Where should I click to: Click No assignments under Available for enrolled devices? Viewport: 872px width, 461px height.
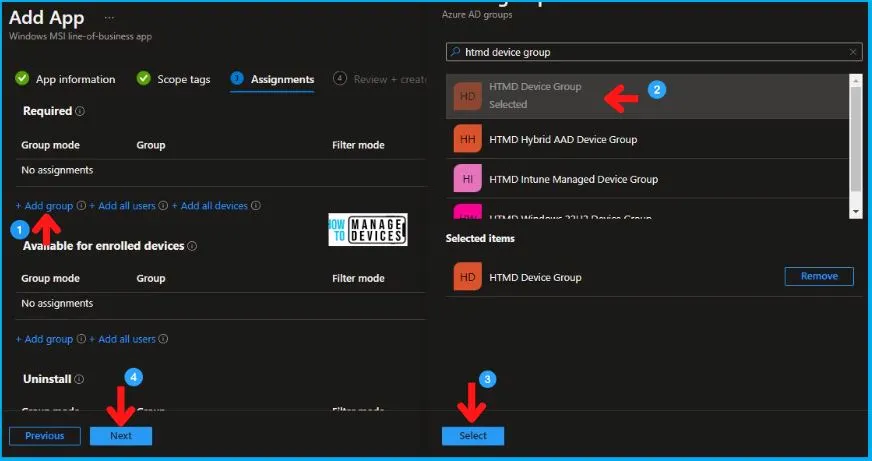[57, 303]
